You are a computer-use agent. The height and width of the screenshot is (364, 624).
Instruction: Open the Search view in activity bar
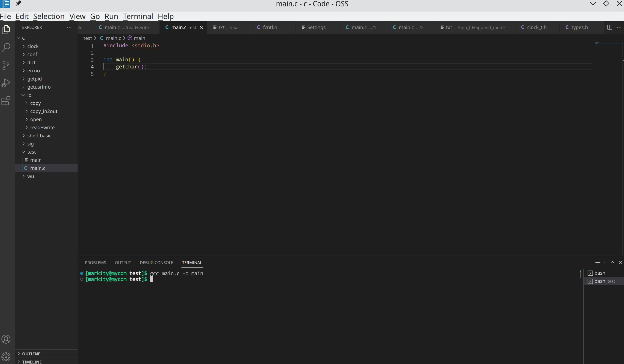pyautogui.click(x=6, y=47)
